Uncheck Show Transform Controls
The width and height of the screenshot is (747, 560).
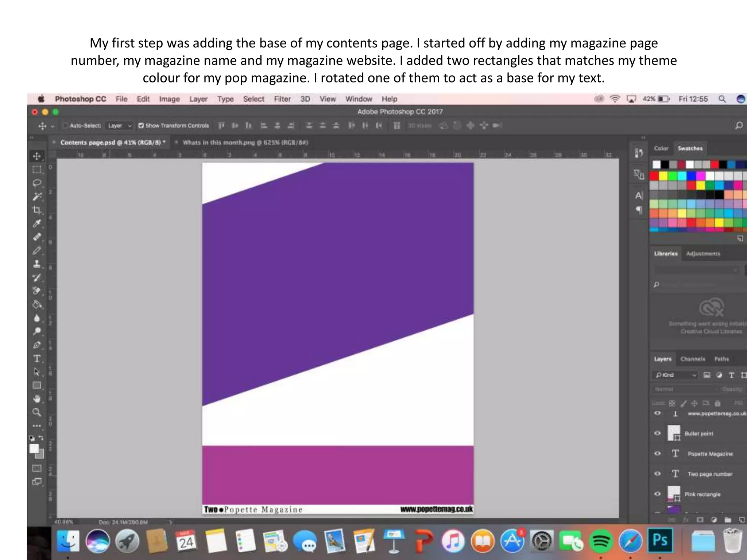pyautogui.click(x=141, y=126)
